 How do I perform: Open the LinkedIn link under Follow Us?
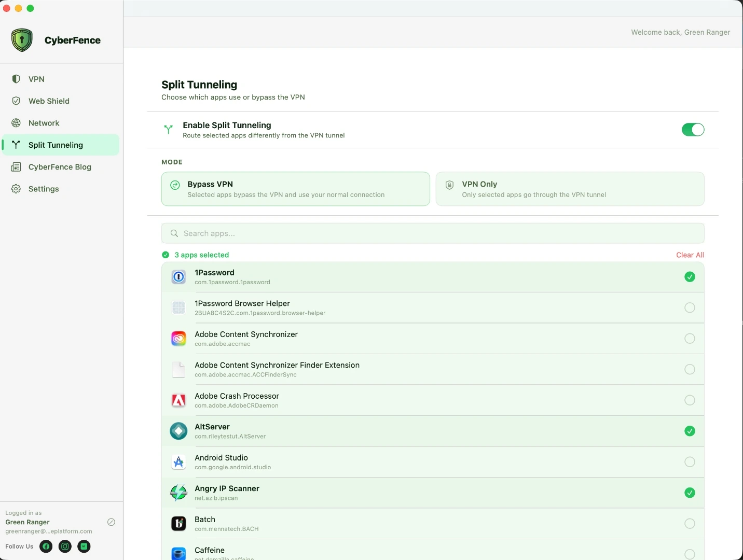(x=84, y=546)
